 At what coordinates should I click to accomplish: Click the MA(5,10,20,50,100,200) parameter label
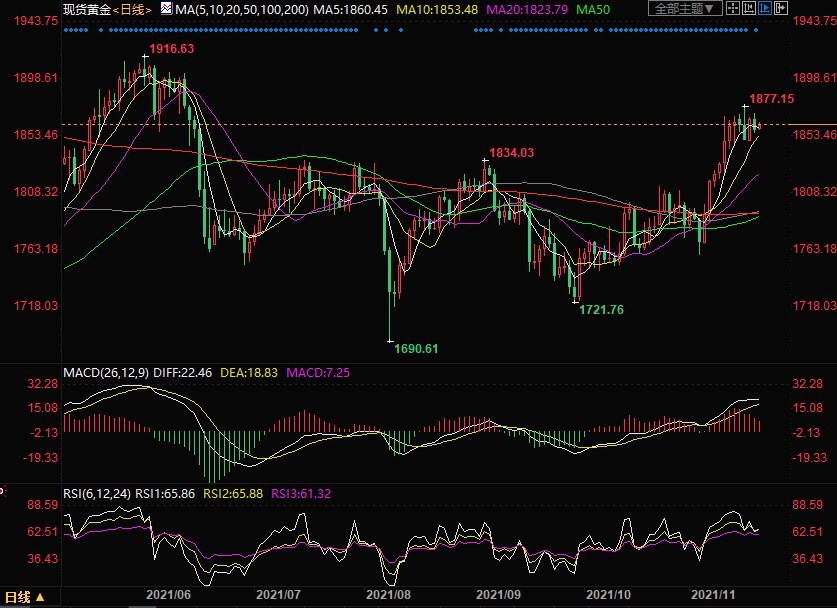coord(243,9)
